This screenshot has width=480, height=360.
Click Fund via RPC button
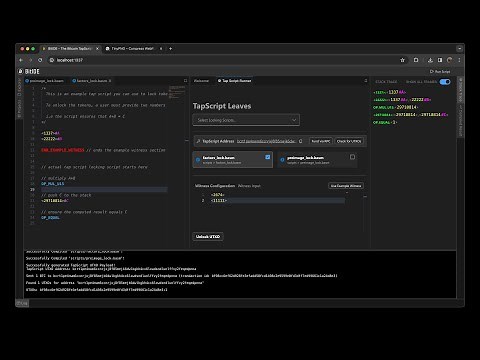321,141
